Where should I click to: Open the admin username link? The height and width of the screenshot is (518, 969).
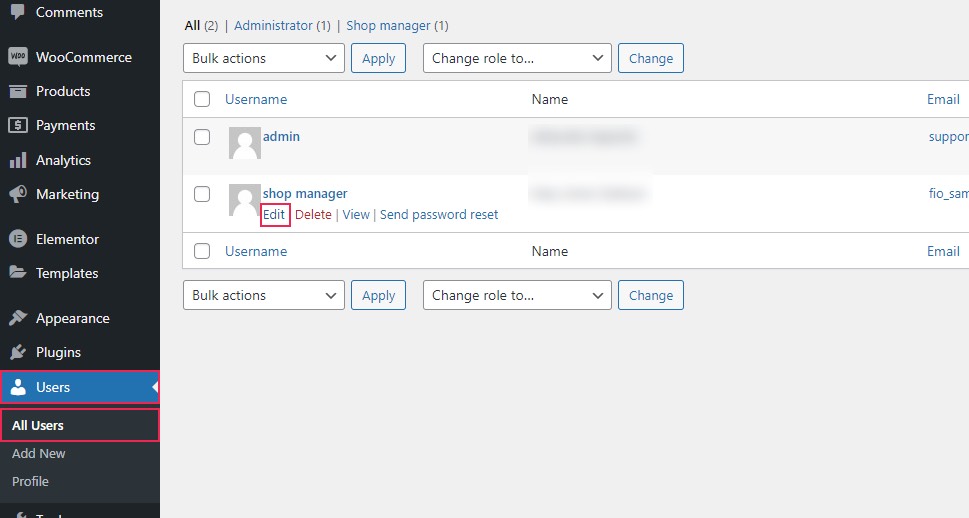point(281,136)
